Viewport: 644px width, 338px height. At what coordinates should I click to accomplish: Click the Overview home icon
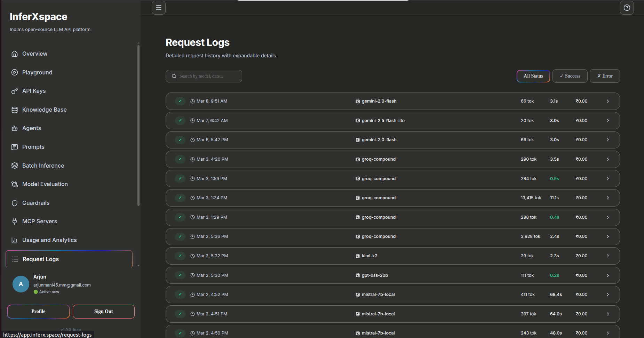point(15,54)
